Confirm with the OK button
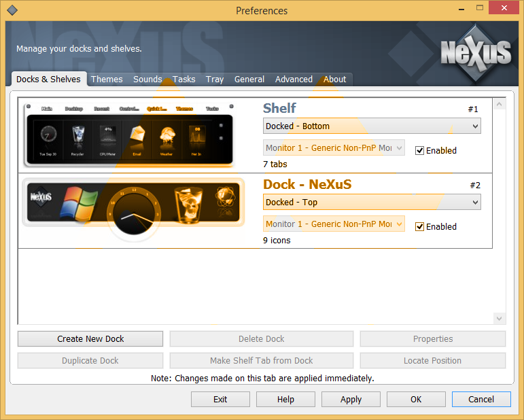Screen dimensions: 524x420 pyautogui.click(x=416, y=400)
